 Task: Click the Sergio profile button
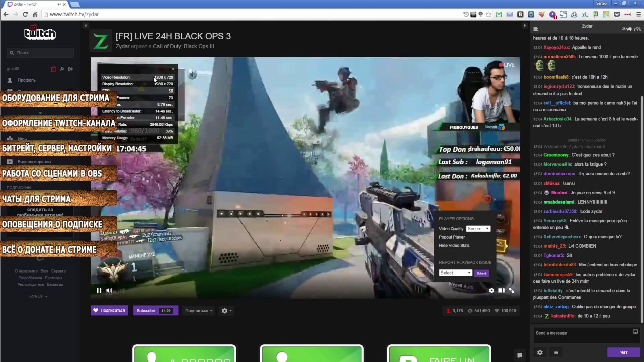[x=601, y=3]
